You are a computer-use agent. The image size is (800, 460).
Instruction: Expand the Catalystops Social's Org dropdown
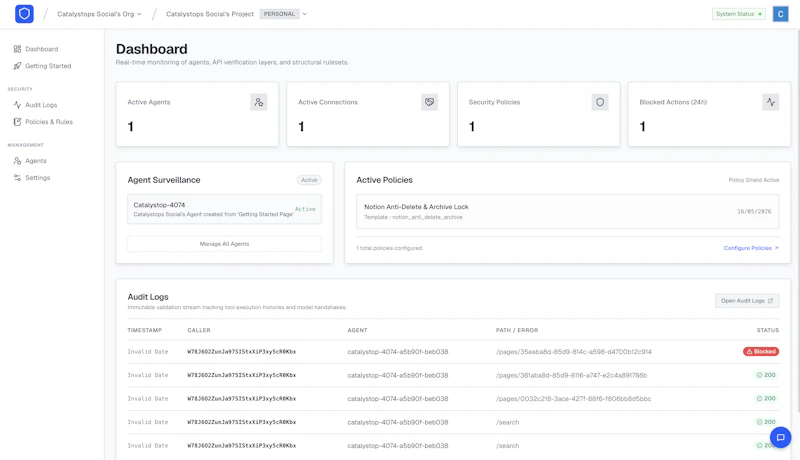pos(99,14)
